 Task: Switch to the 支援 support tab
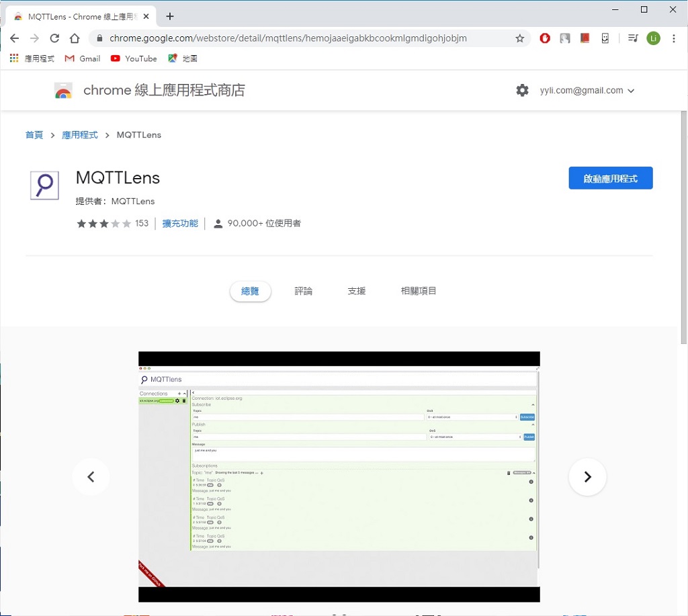click(356, 291)
